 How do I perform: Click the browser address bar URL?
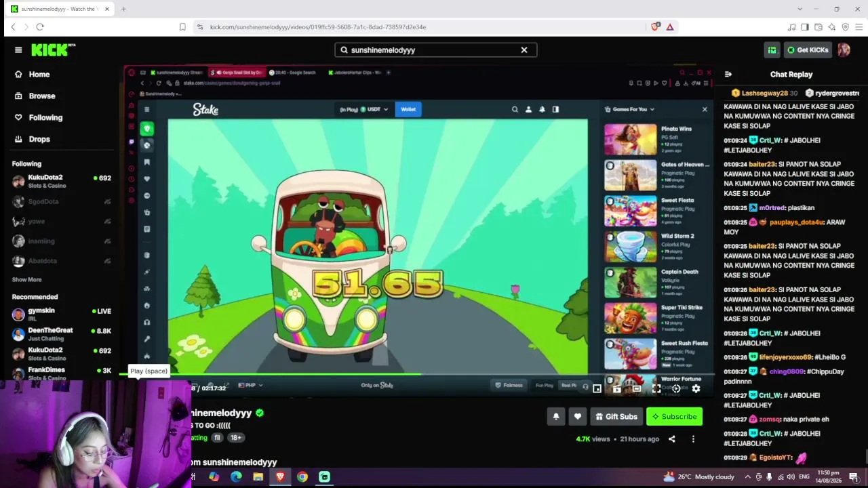click(317, 27)
